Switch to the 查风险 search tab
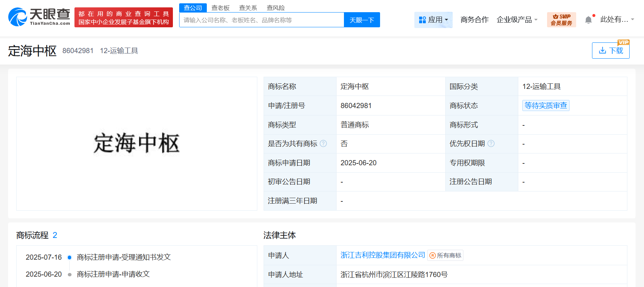Screen dimensions: 644x287 (276, 8)
